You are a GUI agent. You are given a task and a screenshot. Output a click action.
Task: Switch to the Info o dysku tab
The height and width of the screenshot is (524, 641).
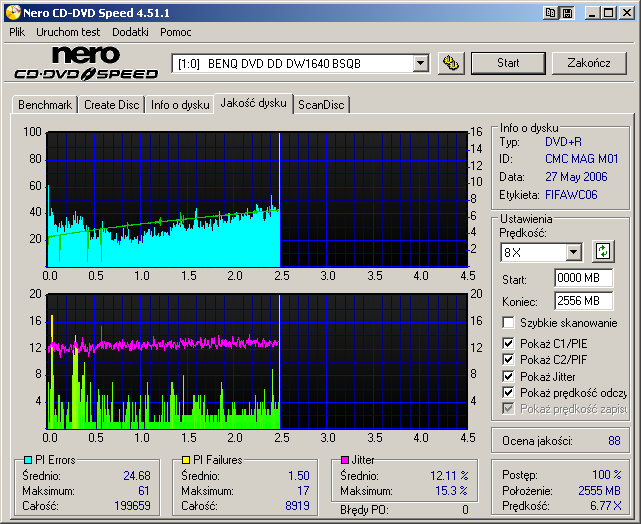tap(180, 105)
